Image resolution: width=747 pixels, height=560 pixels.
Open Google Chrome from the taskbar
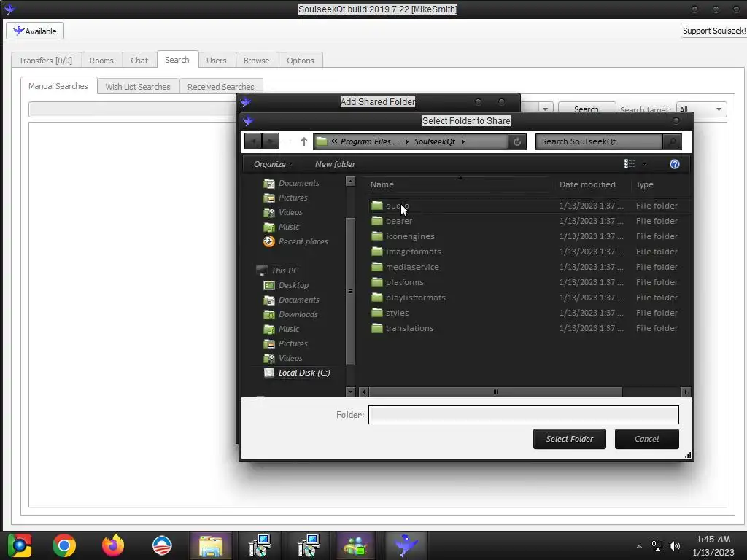coord(64,545)
